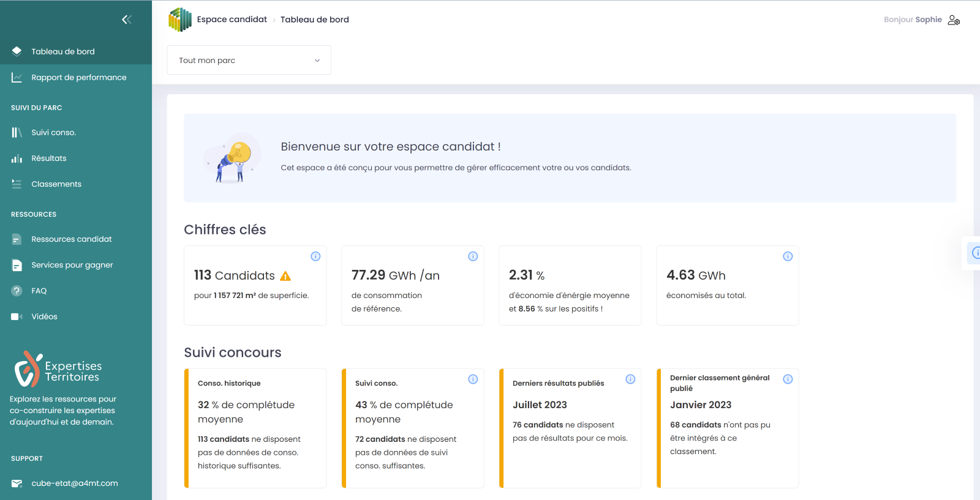980x500 pixels.
Task: Collapse the sidebar with double chevron icon
Action: [x=127, y=20]
